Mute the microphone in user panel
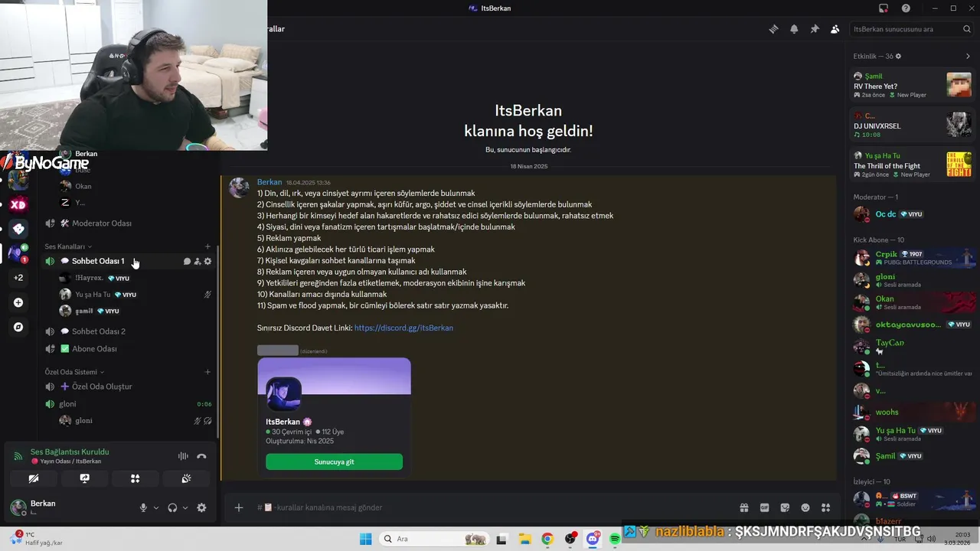 click(x=143, y=507)
